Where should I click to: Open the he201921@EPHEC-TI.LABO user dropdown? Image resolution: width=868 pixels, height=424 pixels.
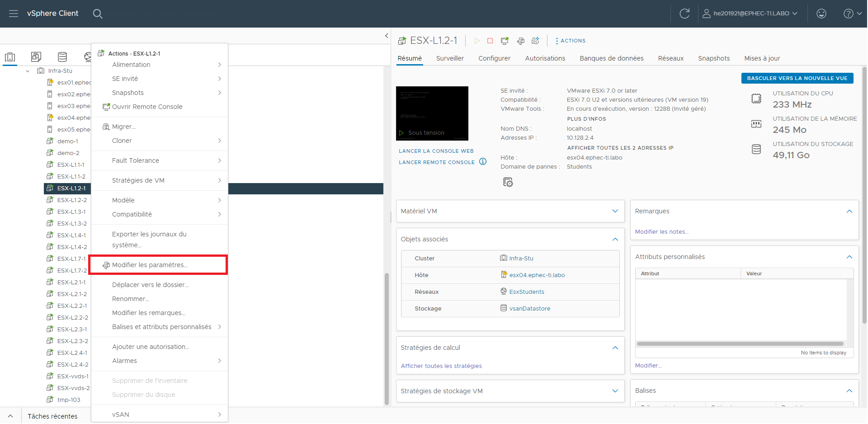point(750,14)
